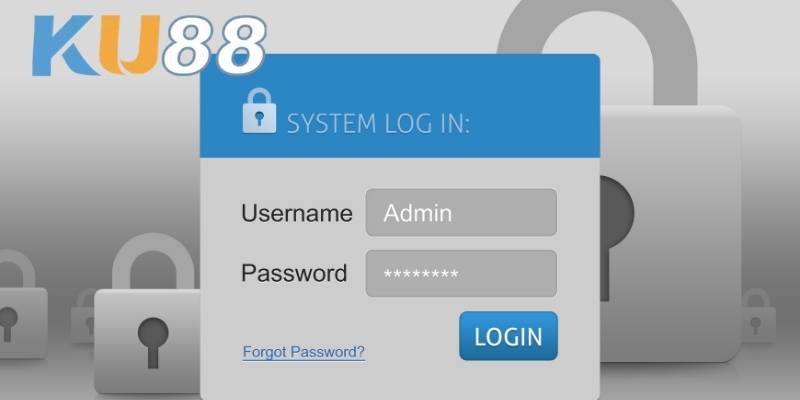Click the padlock icon beside SYSTEM LOG IN
This screenshot has height=400, width=800.
(x=259, y=111)
